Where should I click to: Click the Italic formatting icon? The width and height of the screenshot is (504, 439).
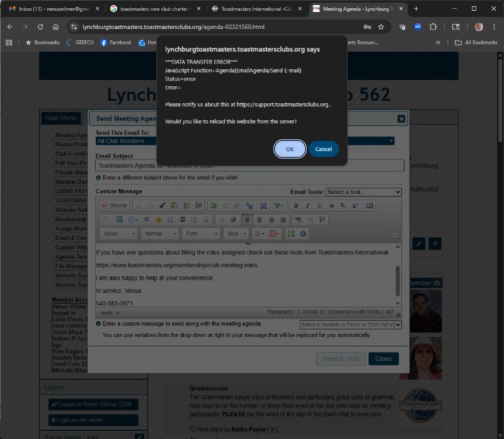(x=307, y=205)
